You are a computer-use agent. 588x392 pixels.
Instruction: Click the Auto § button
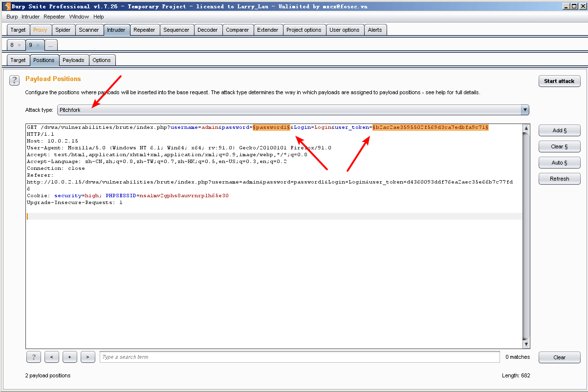pyautogui.click(x=559, y=163)
